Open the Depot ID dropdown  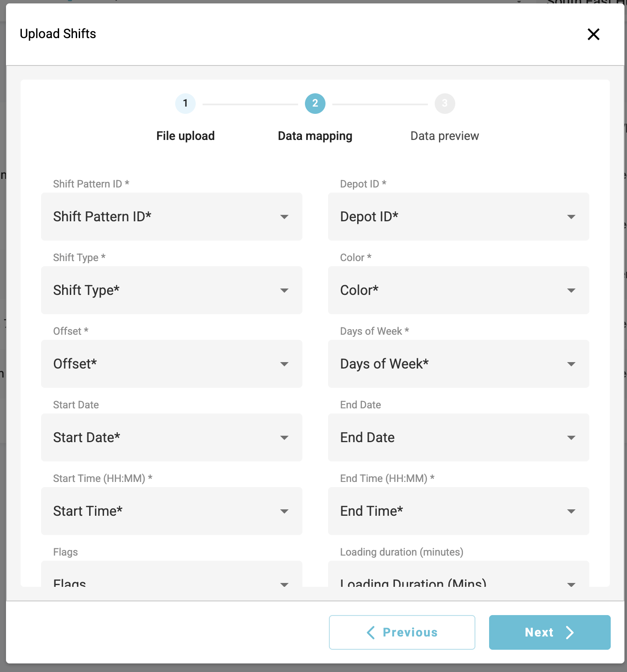458,217
